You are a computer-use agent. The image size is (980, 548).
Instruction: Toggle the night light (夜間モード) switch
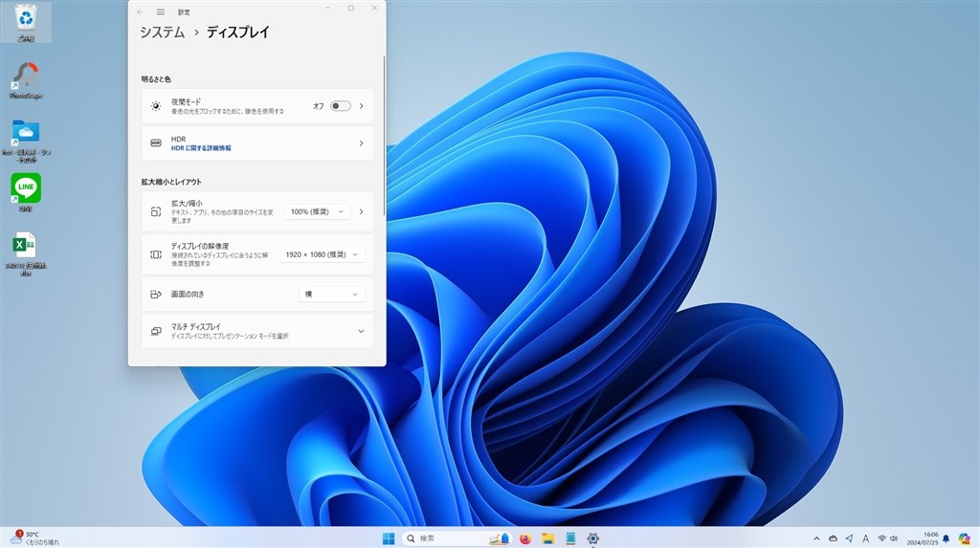click(341, 106)
